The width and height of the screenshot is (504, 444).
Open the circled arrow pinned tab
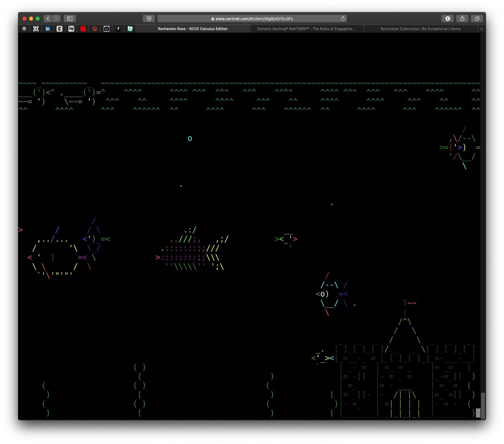tap(36, 29)
